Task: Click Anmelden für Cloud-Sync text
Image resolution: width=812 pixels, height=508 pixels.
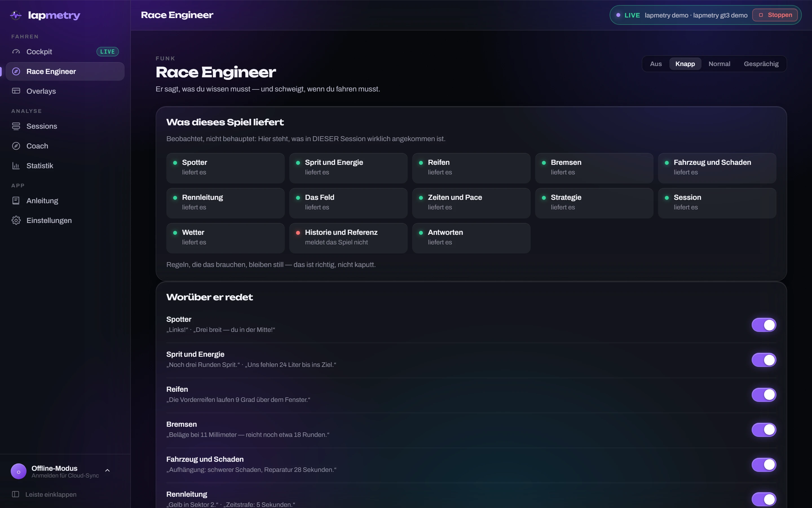Action: click(65, 476)
